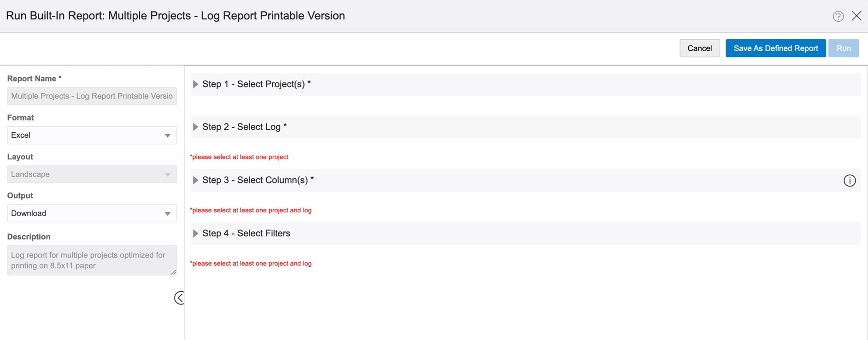Close the report dialog with X

[856, 16]
